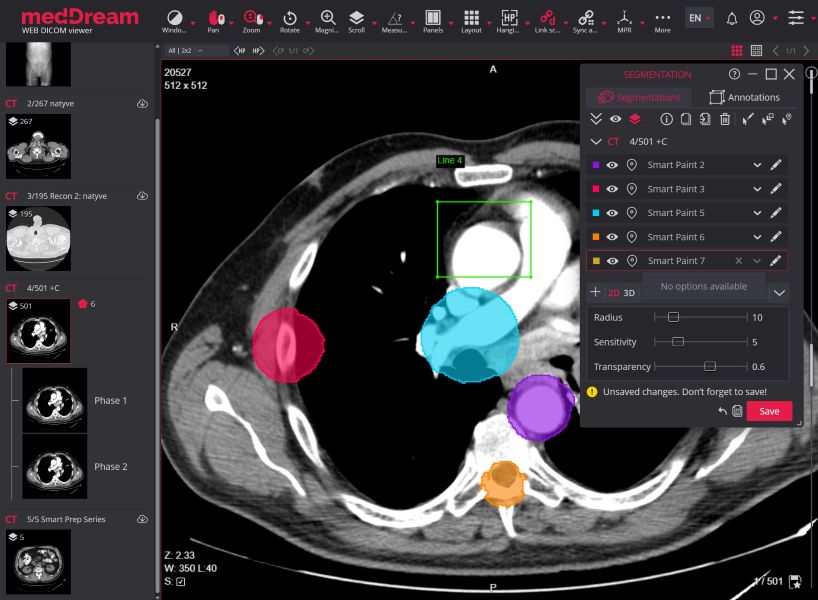Select Phase 2 series
818x600 pixels.
click(55, 466)
